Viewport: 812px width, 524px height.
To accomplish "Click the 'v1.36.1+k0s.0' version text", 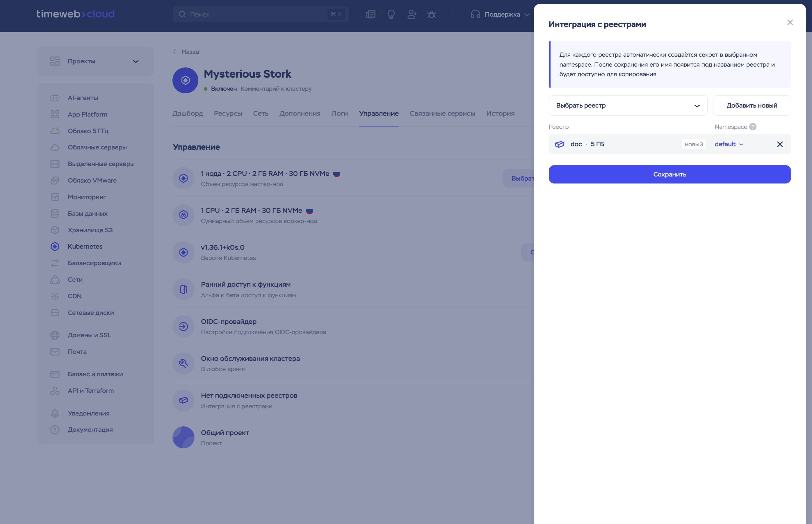I will point(222,248).
